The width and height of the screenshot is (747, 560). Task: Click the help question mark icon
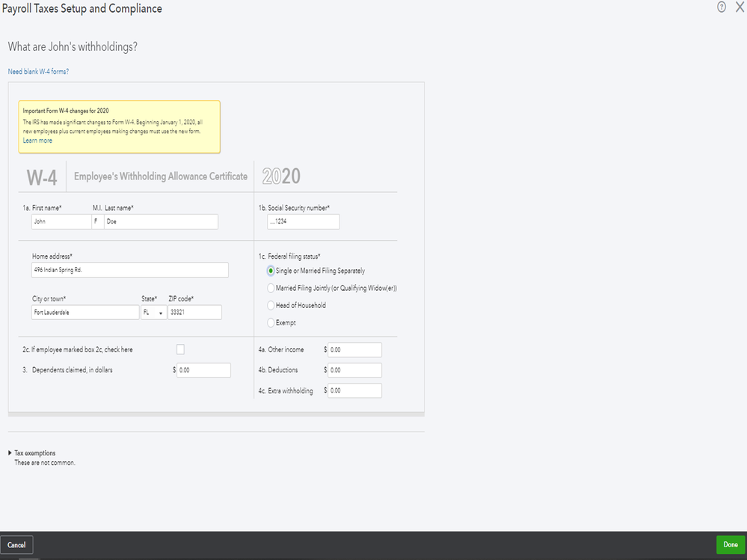click(x=722, y=7)
